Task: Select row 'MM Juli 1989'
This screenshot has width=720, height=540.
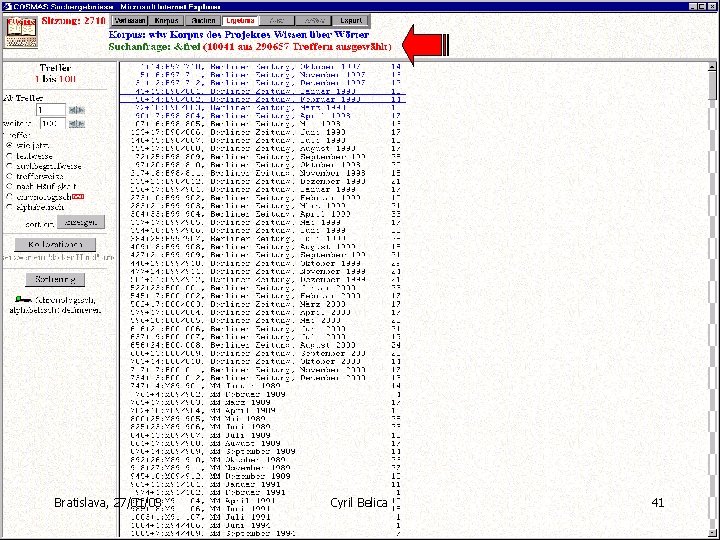Action: point(265,435)
